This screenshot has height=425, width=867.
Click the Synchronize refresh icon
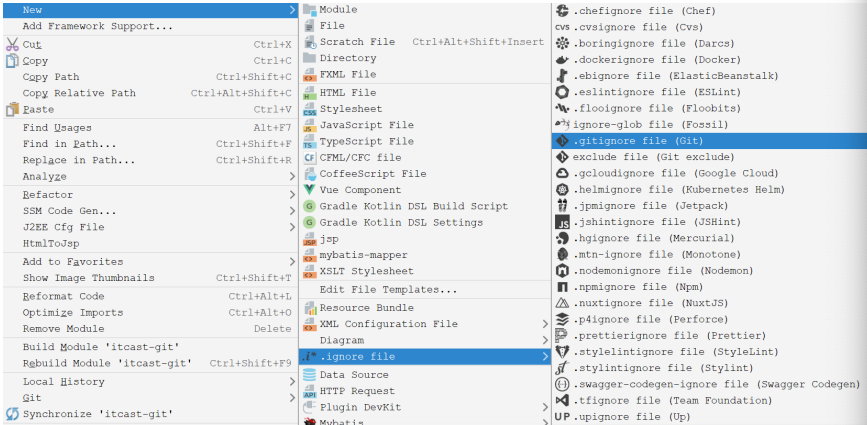tap(12, 414)
